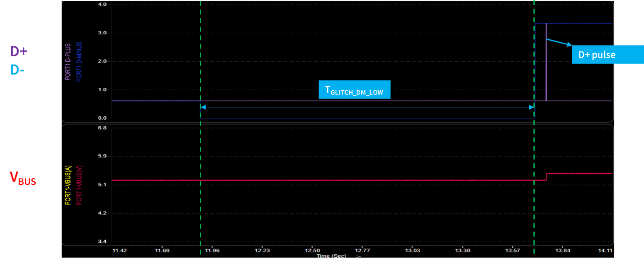The height and width of the screenshot is (258, 644).
Task: Click the T GLITCH_DM_LOW annotation label
Action: pyautogui.click(x=355, y=89)
